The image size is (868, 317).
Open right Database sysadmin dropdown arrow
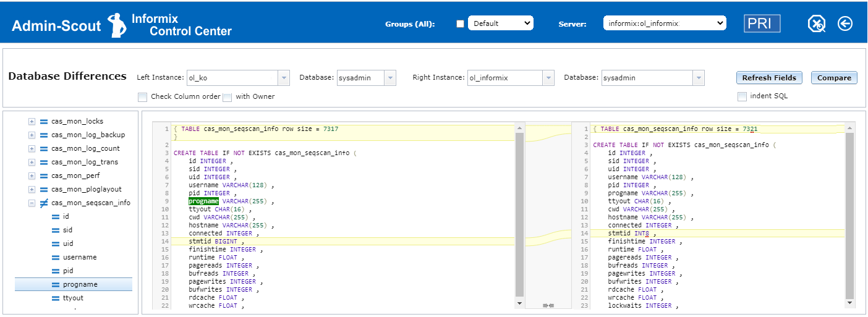click(x=699, y=78)
